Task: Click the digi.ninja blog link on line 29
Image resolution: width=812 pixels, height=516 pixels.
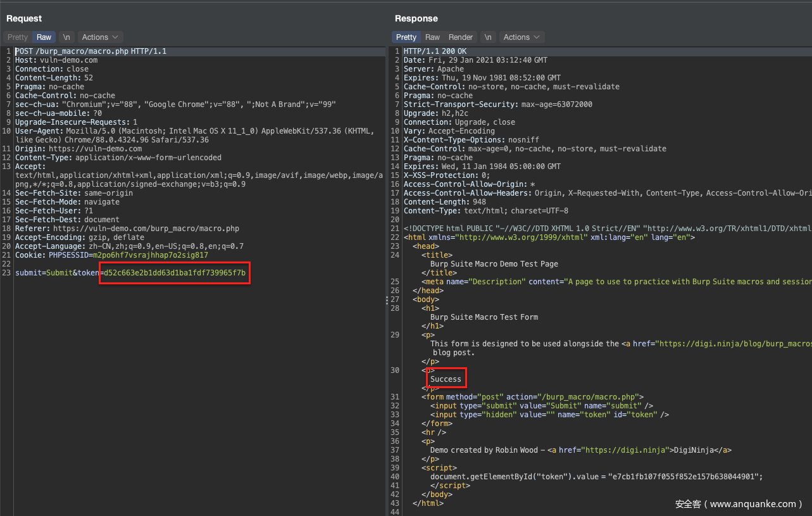Action: (734, 344)
